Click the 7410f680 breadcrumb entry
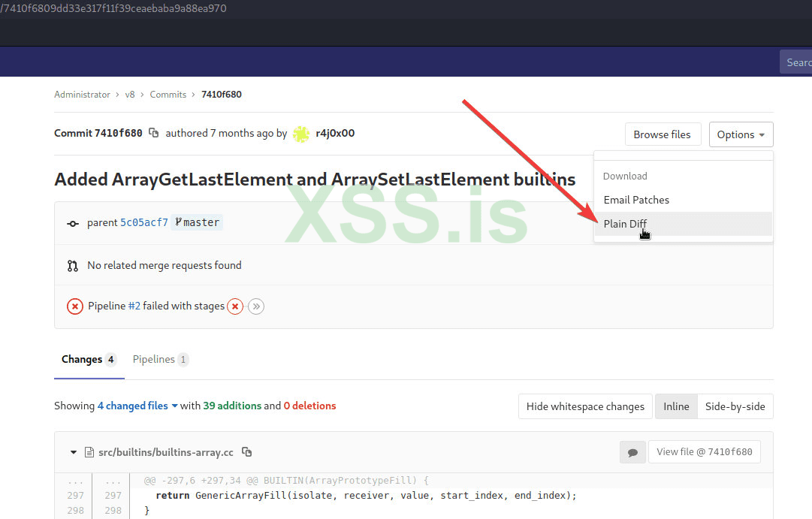 [x=222, y=95]
